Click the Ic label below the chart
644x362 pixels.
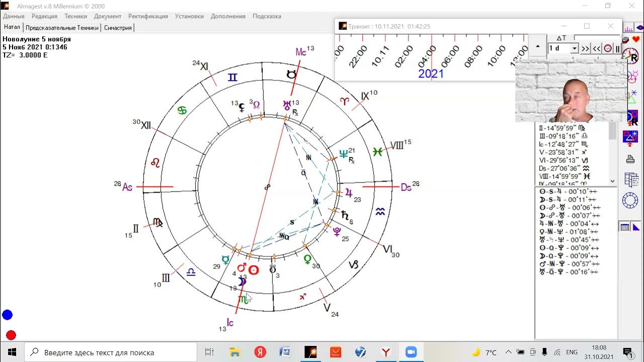[x=230, y=322]
